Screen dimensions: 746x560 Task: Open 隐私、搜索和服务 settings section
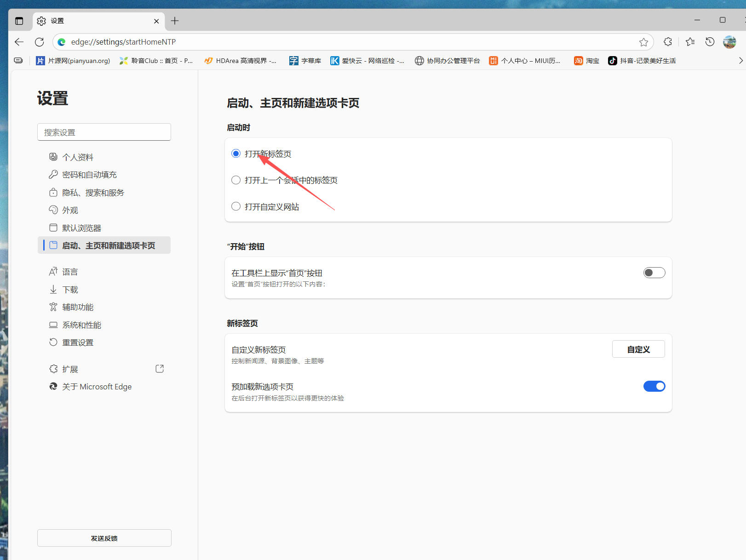(x=104, y=193)
